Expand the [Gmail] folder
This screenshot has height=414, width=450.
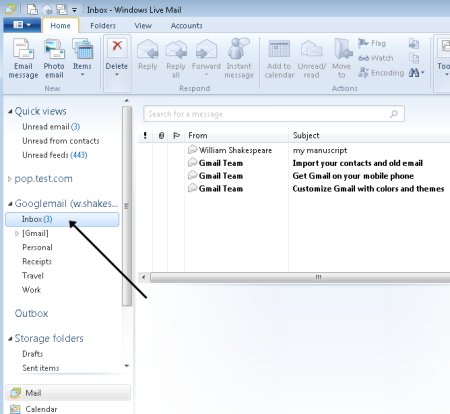pyautogui.click(x=17, y=233)
